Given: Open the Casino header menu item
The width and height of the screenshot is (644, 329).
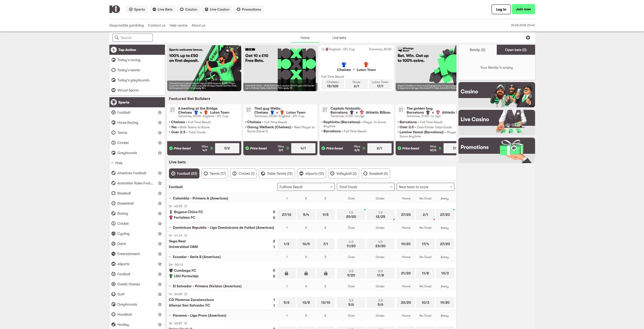Looking at the screenshot, I should 188,9.
